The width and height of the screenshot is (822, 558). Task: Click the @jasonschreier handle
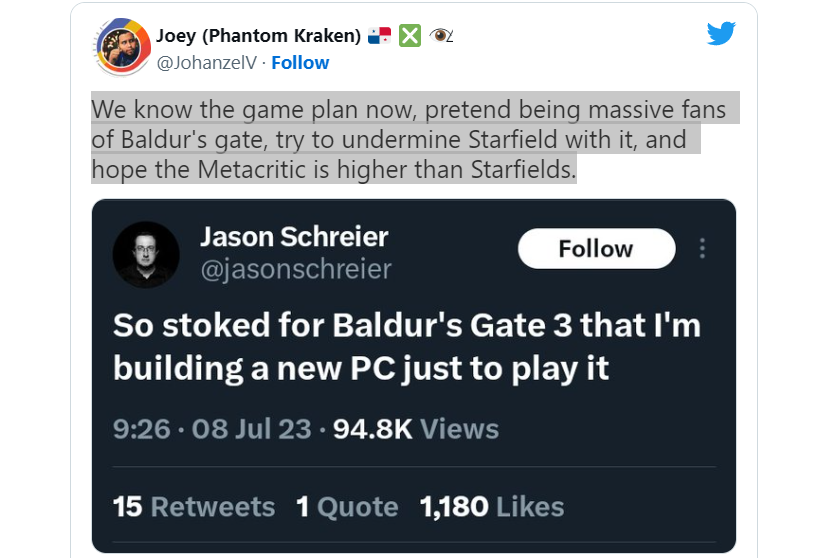[x=296, y=269]
